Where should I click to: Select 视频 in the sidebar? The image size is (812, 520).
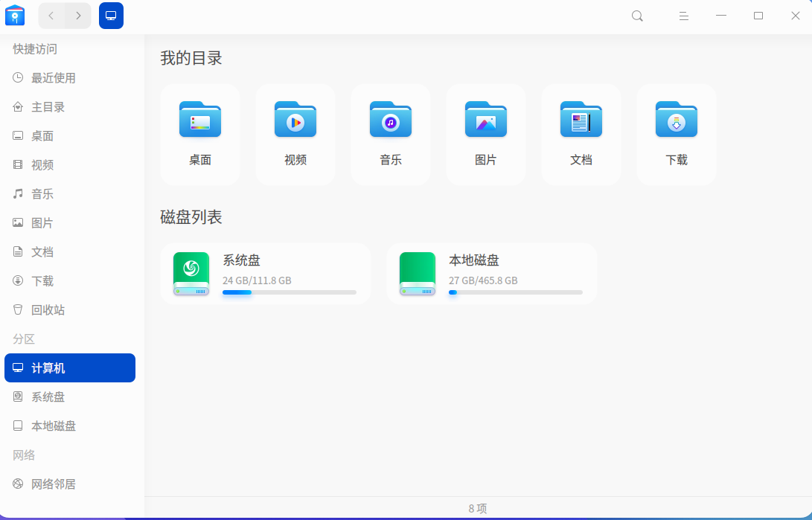[70, 164]
